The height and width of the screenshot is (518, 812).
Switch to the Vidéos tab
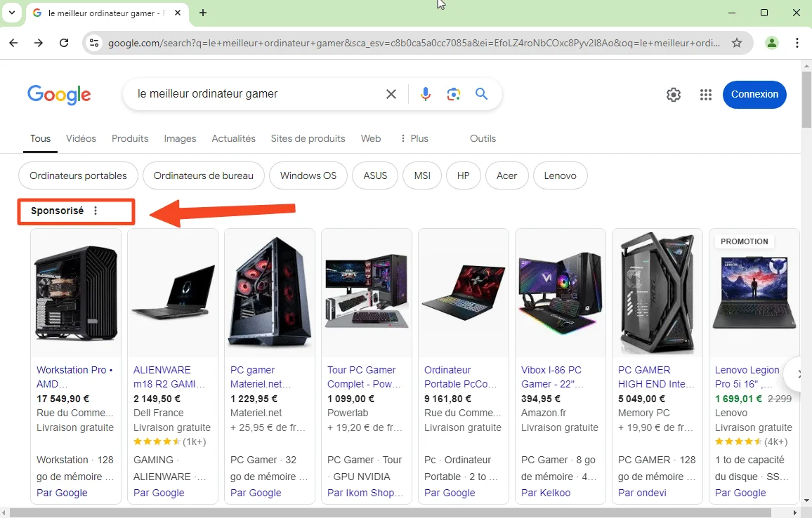coord(81,139)
